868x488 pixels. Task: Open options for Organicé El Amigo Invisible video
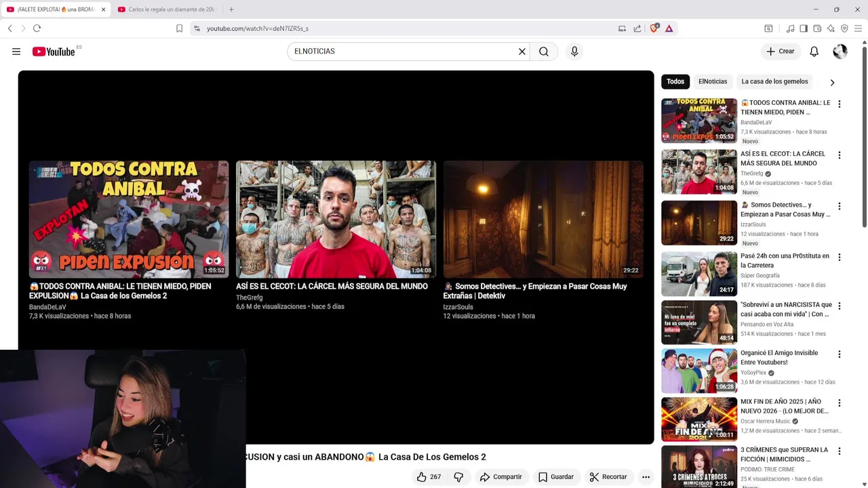840,354
